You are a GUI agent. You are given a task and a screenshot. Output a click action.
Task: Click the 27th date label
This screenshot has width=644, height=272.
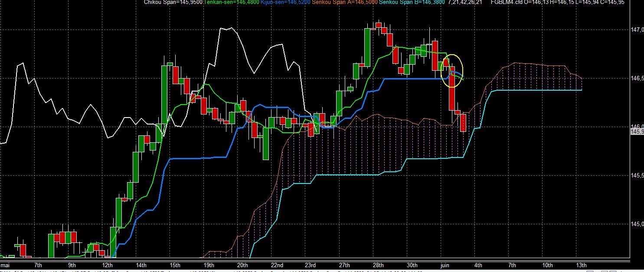click(344, 265)
